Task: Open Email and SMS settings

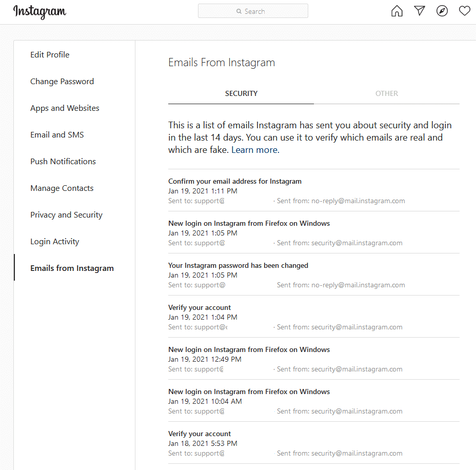Action: pos(57,135)
